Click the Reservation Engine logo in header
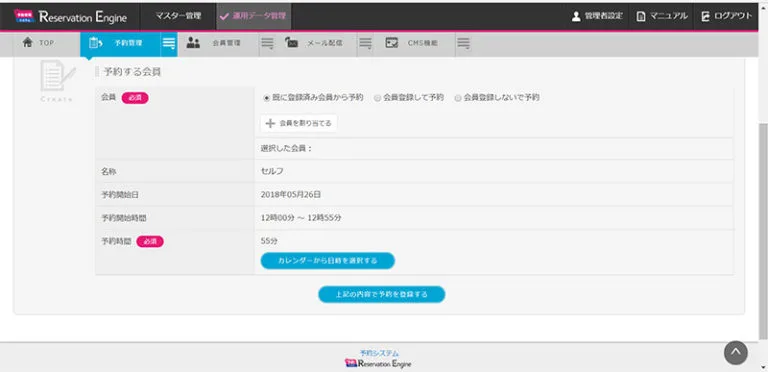The width and height of the screenshot is (768, 372). click(71, 17)
